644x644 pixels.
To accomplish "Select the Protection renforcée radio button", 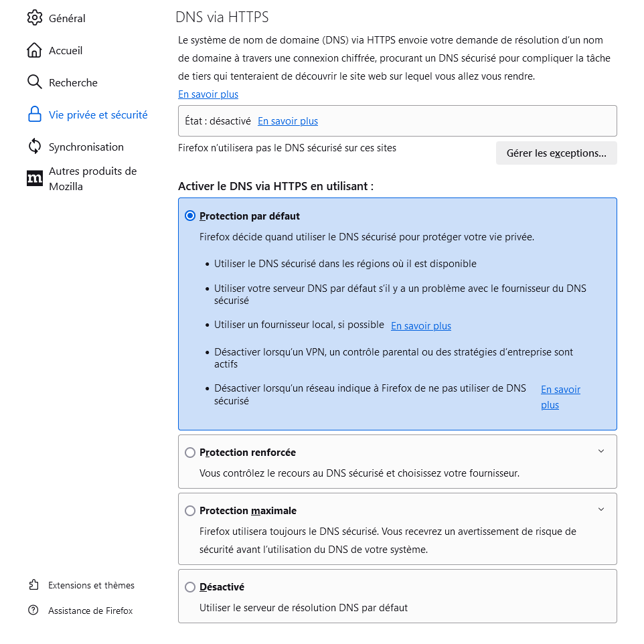I will (x=190, y=452).
